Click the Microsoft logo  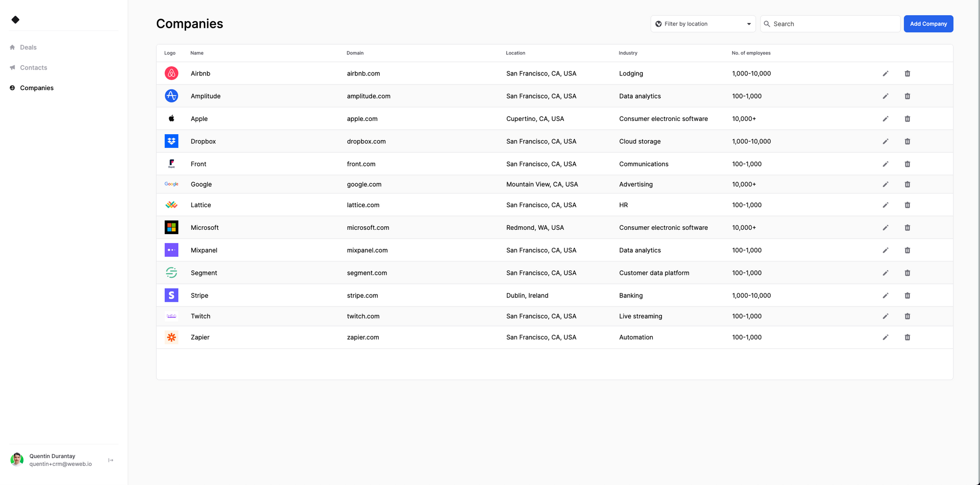pos(171,227)
